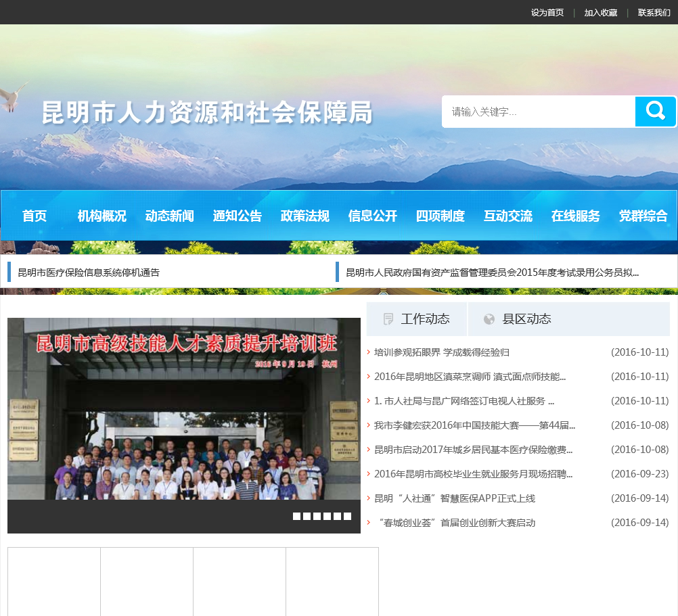The width and height of the screenshot is (678, 616).
Task: Select the first slideshow indicator square
Action: tap(296, 516)
